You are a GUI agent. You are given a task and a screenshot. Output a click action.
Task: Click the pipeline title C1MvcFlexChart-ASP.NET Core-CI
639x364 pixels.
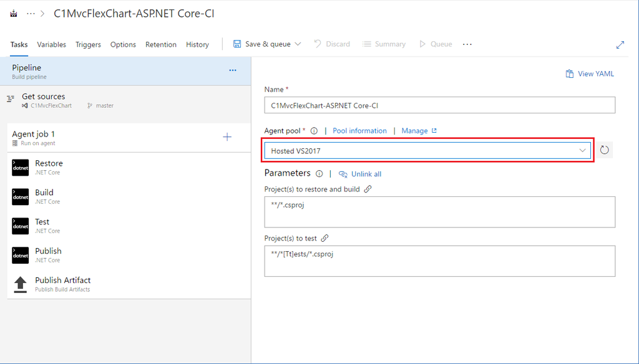[134, 14]
